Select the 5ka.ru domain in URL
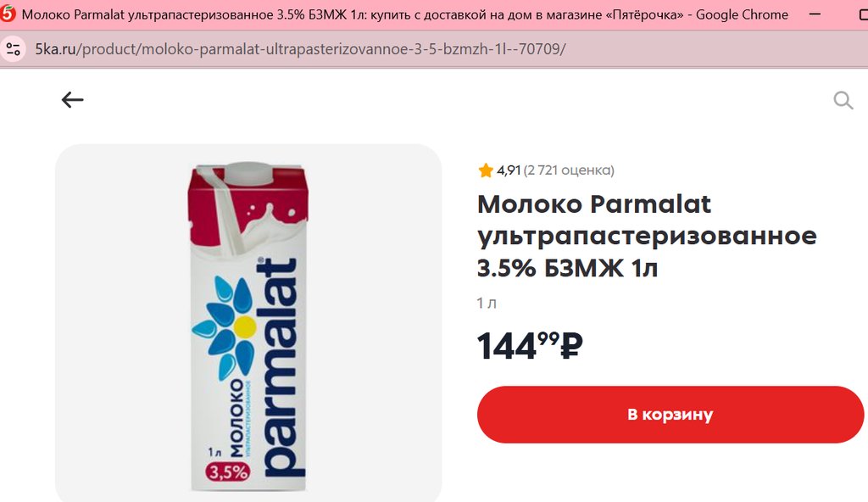Viewport: 868px width, 502px height. coord(55,49)
